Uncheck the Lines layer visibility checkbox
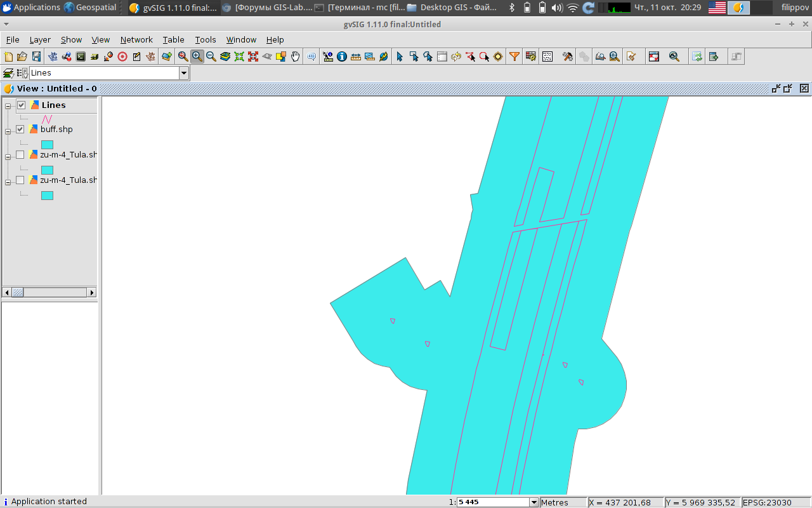 [x=21, y=105]
